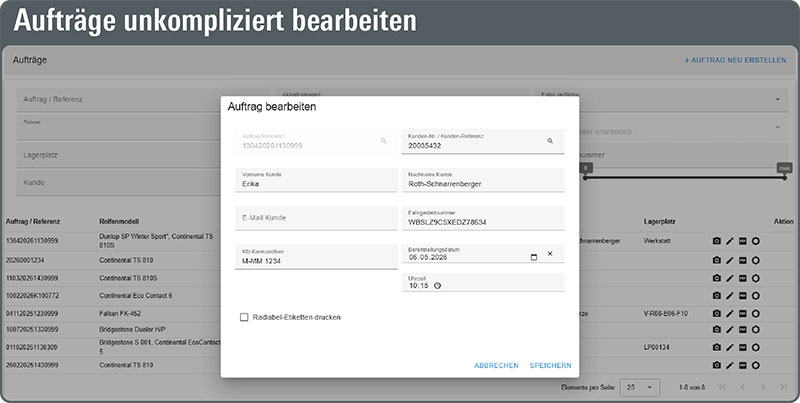
Task: Click the Uhrzeit field showing 10:15
Action: [483, 283]
